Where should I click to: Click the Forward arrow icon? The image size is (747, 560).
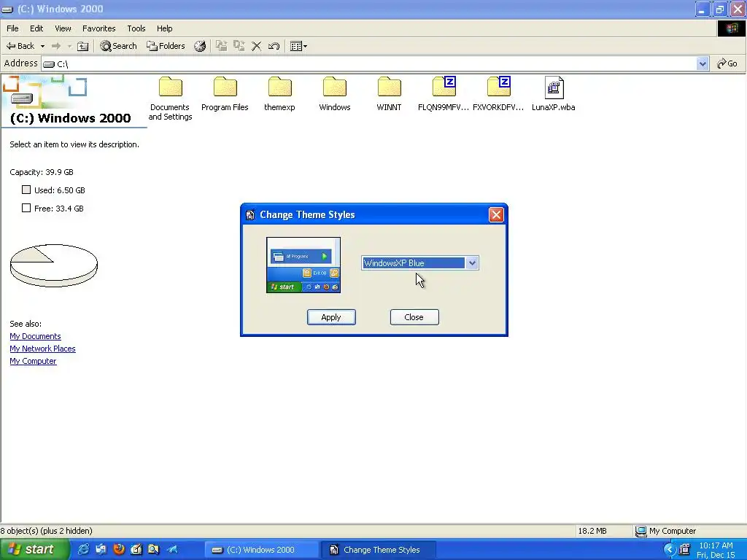pos(55,46)
